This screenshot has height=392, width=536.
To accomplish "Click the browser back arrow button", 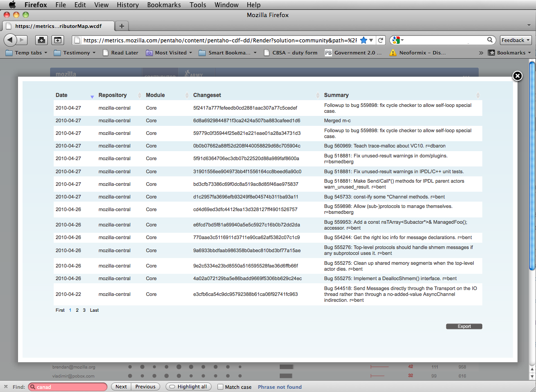I will click(x=10, y=40).
